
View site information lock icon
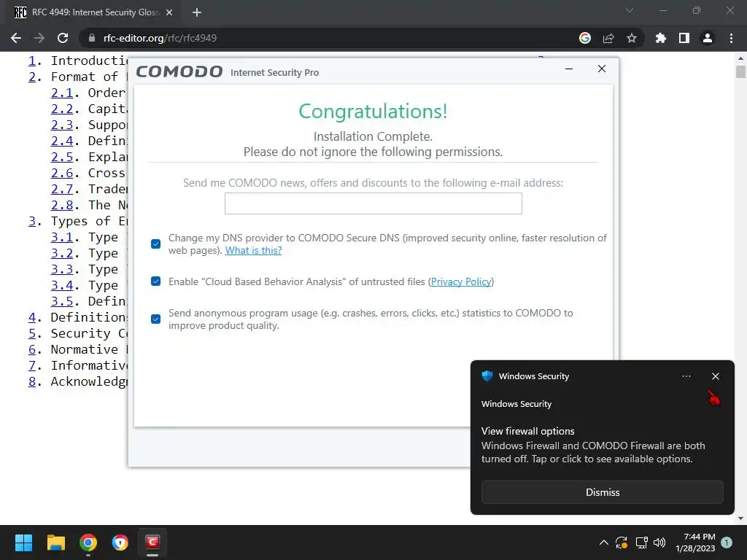pyautogui.click(x=92, y=38)
